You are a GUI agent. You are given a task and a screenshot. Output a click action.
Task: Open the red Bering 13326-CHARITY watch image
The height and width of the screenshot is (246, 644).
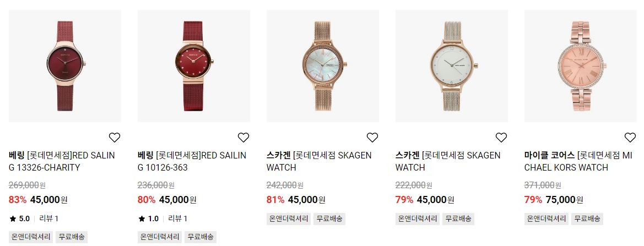pyautogui.click(x=65, y=66)
